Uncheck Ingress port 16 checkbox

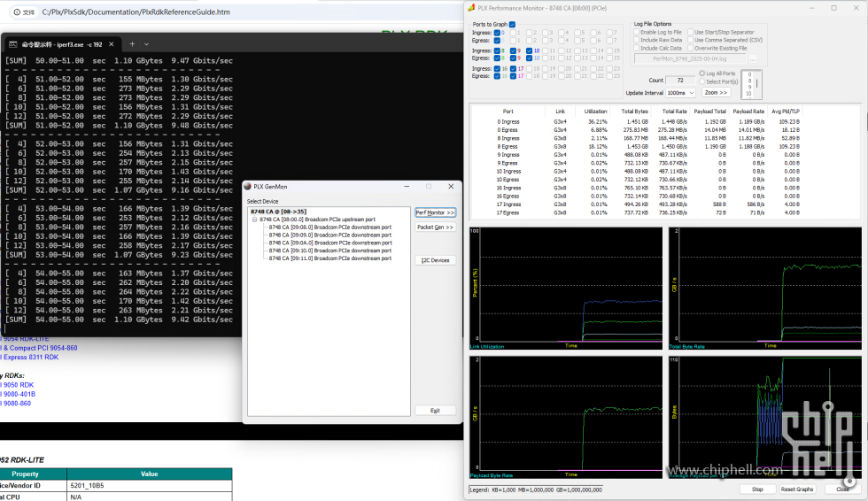(x=497, y=68)
